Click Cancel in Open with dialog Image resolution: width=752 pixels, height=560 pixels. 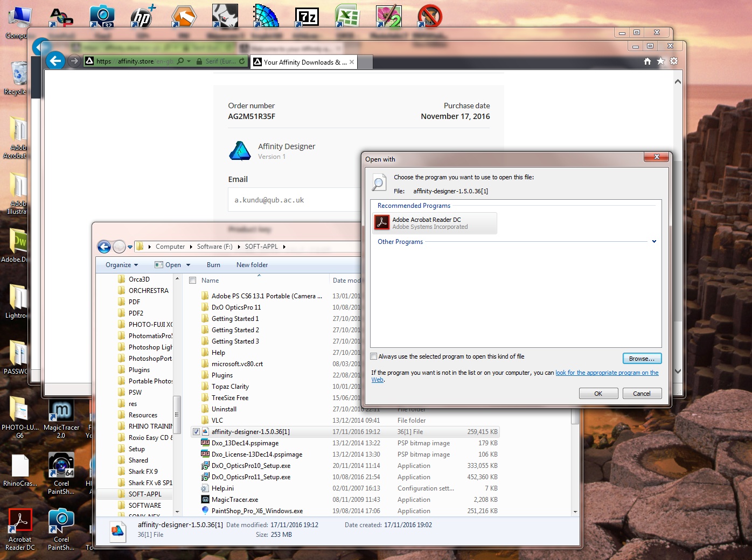click(x=642, y=394)
